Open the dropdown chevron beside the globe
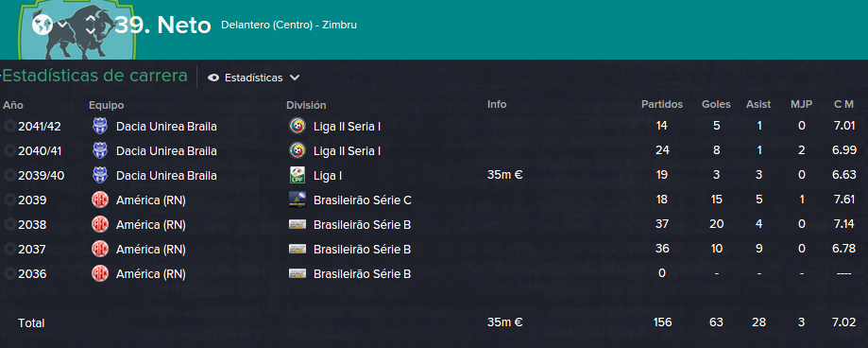868x348 pixels. [x=63, y=25]
